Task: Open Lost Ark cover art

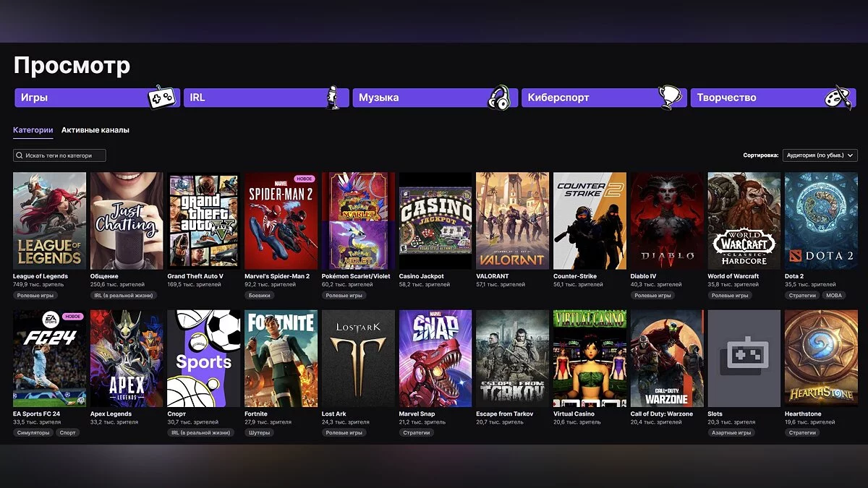Action: tap(358, 359)
